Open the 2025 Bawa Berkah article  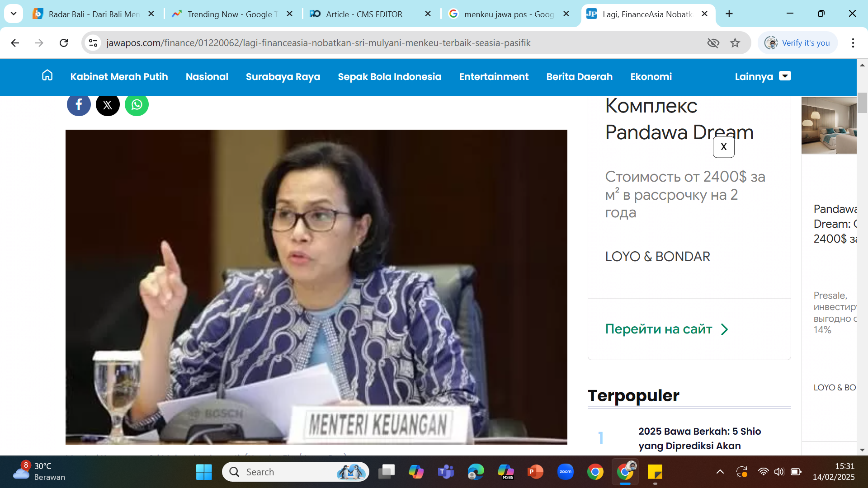[700, 438]
